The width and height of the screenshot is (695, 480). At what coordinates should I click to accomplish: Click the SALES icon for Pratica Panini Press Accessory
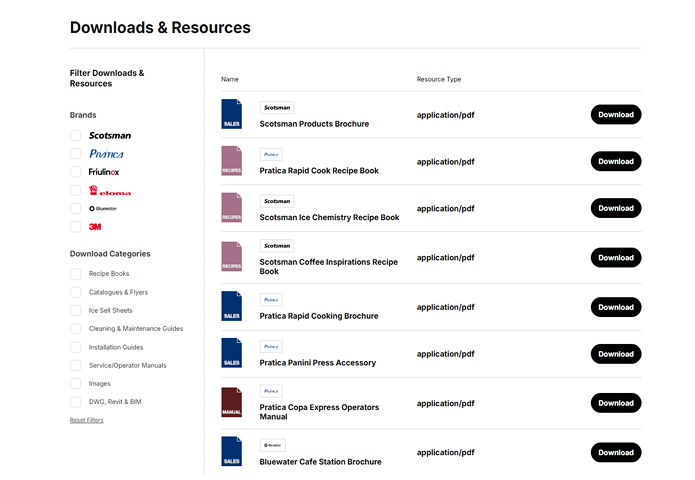tap(231, 354)
